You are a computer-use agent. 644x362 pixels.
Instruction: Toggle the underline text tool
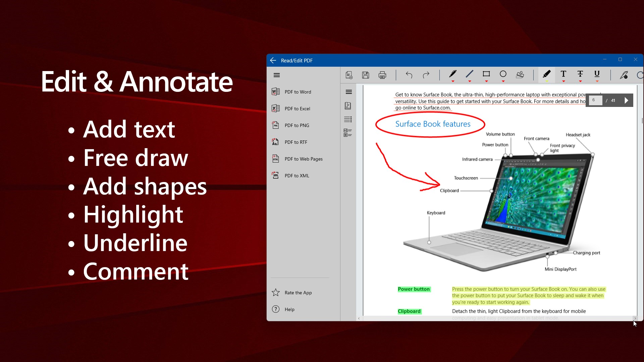pos(597,74)
